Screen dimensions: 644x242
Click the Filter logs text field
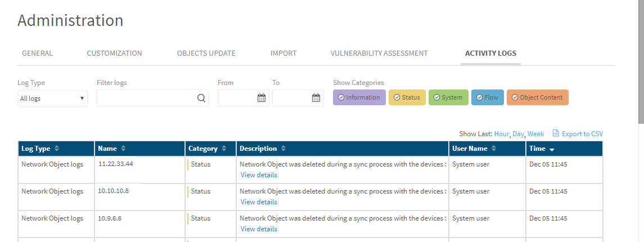[146, 98]
